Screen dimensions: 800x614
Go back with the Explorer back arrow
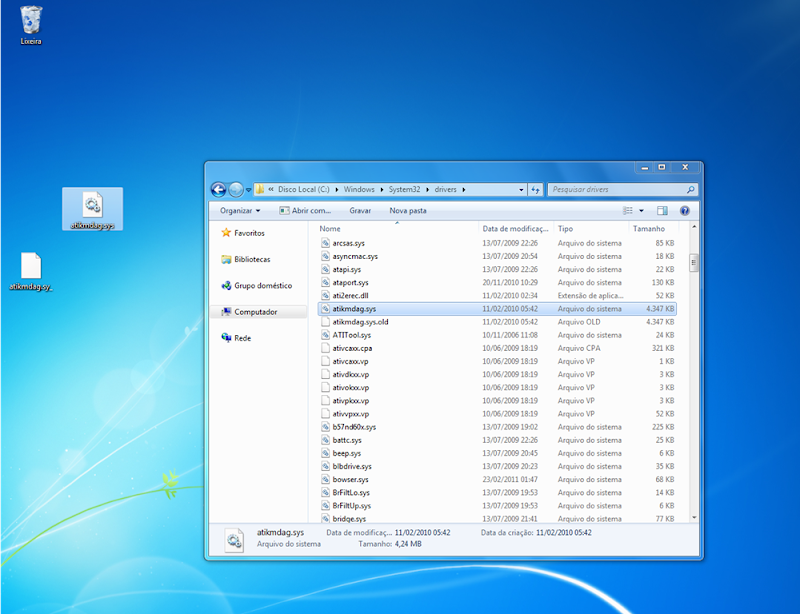pos(218,189)
